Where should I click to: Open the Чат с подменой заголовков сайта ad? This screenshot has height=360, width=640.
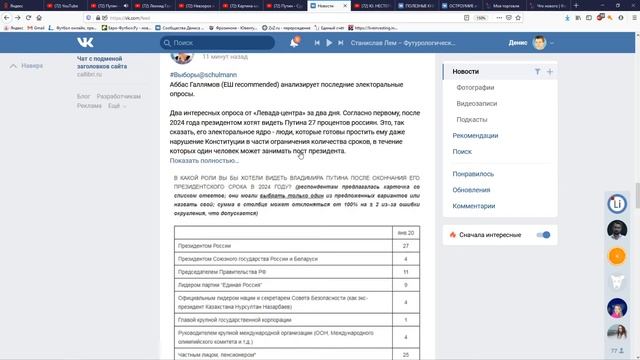tap(102, 62)
